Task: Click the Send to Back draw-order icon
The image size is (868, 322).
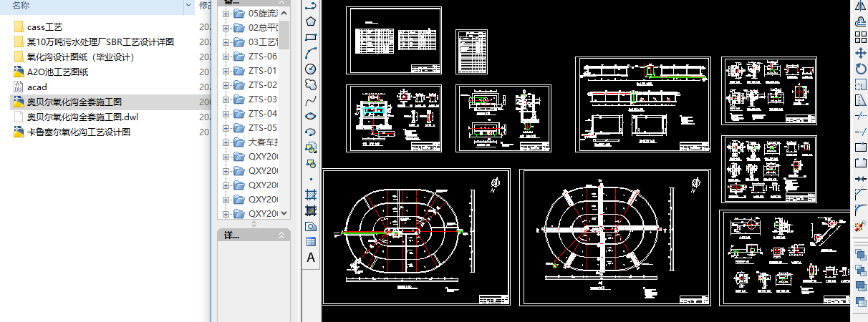Action: coord(862,269)
